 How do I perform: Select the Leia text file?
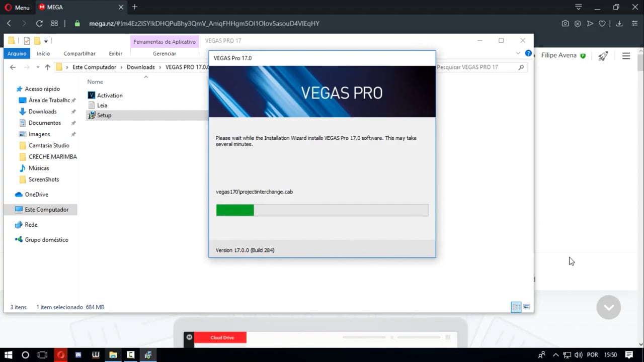tap(97, 106)
